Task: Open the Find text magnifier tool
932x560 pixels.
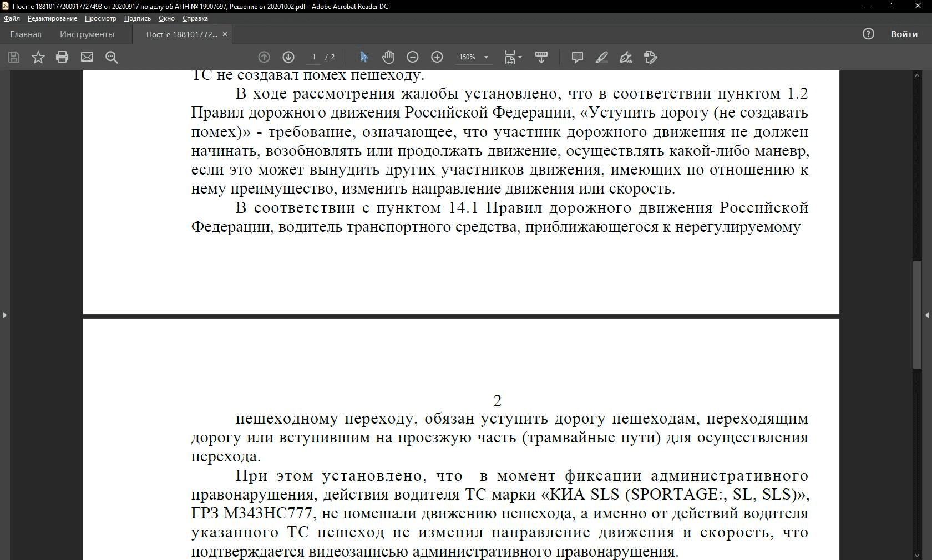Action: [x=112, y=57]
